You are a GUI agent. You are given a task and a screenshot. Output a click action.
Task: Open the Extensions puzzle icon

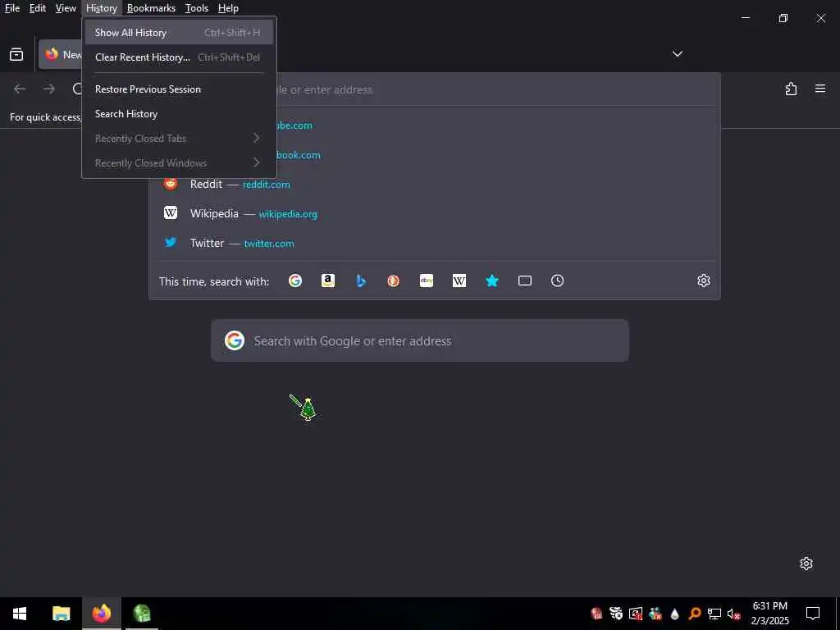tap(791, 89)
